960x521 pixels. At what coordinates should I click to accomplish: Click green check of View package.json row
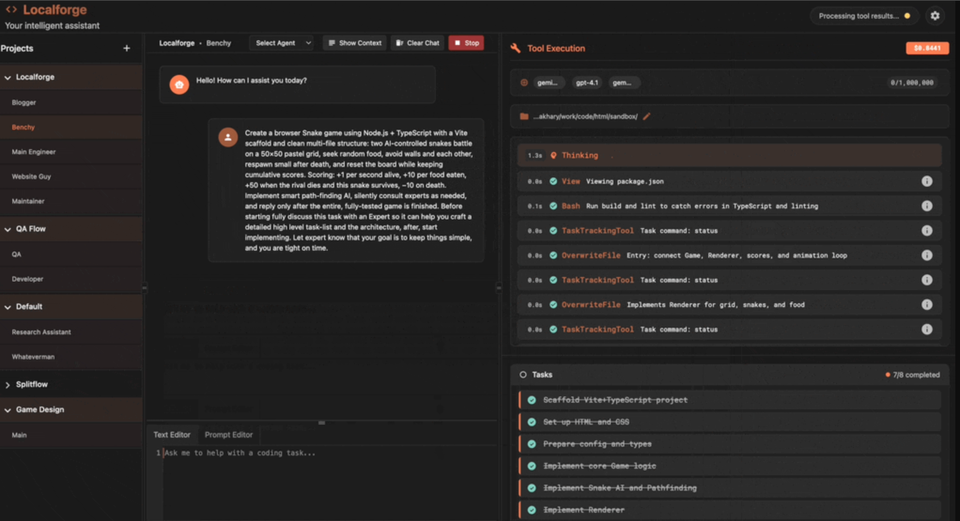tap(553, 181)
